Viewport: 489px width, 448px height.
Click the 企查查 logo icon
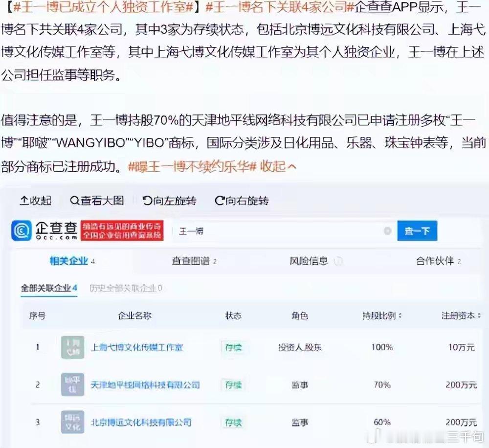click(x=21, y=230)
